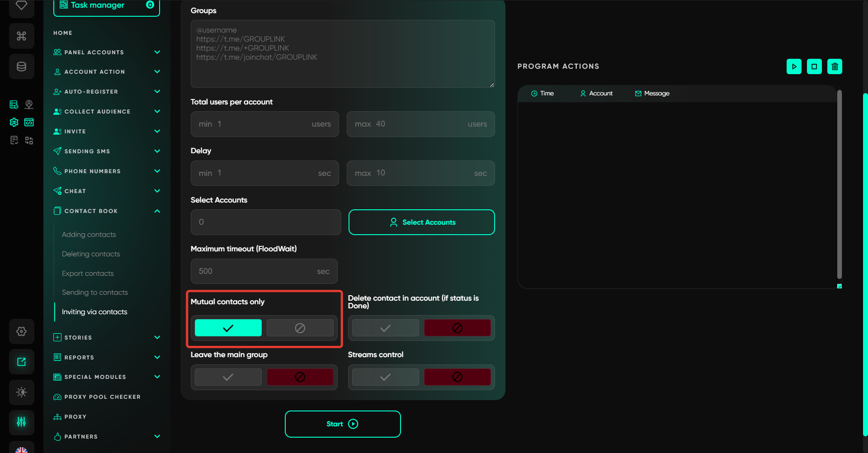Open the database icon in left rail

click(x=21, y=67)
